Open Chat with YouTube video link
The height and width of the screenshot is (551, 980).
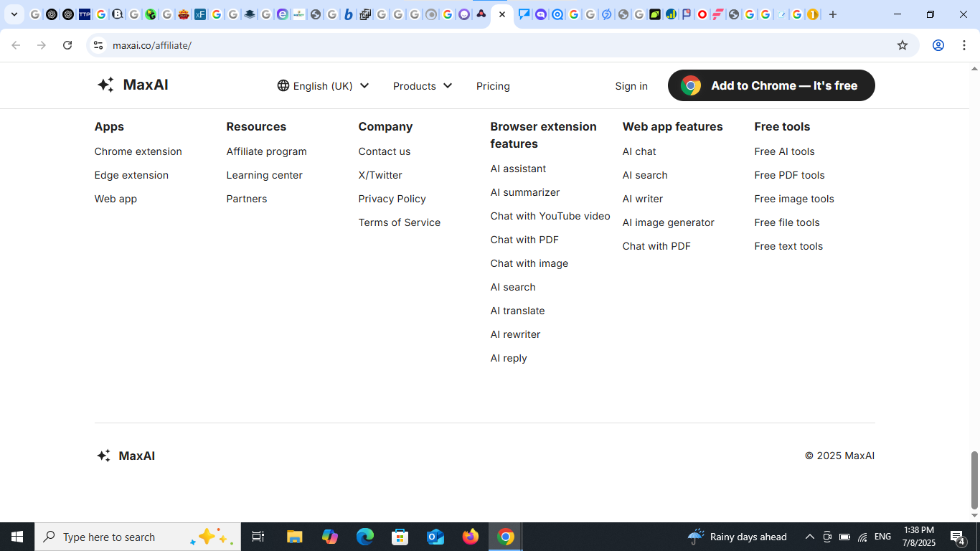tap(550, 216)
